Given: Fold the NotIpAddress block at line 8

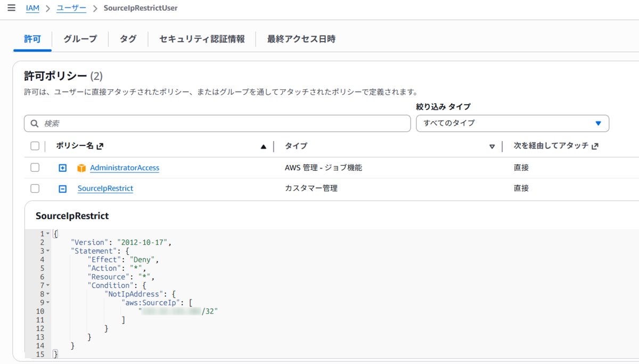Looking at the screenshot, I should coord(48,294).
